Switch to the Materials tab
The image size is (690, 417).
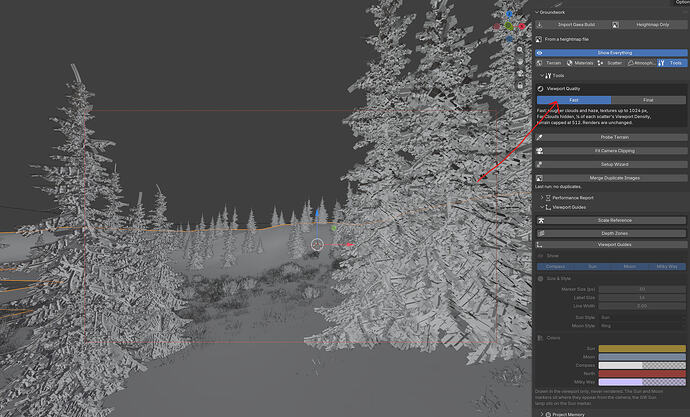(580, 63)
